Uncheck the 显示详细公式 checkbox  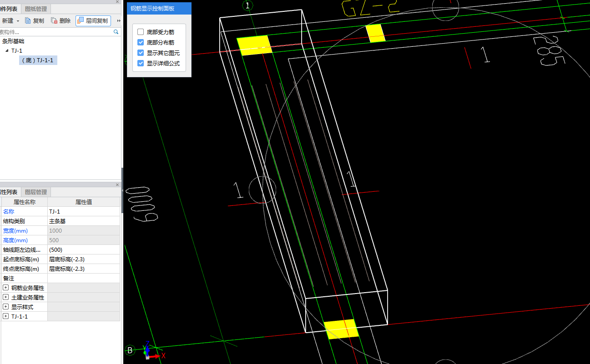click(x=141, y=63)
